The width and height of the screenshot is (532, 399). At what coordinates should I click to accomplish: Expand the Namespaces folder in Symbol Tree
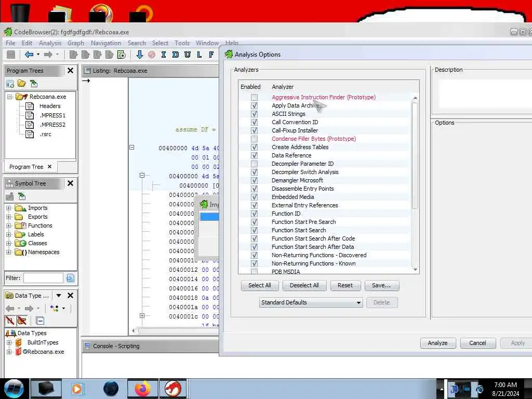(9, 252)
